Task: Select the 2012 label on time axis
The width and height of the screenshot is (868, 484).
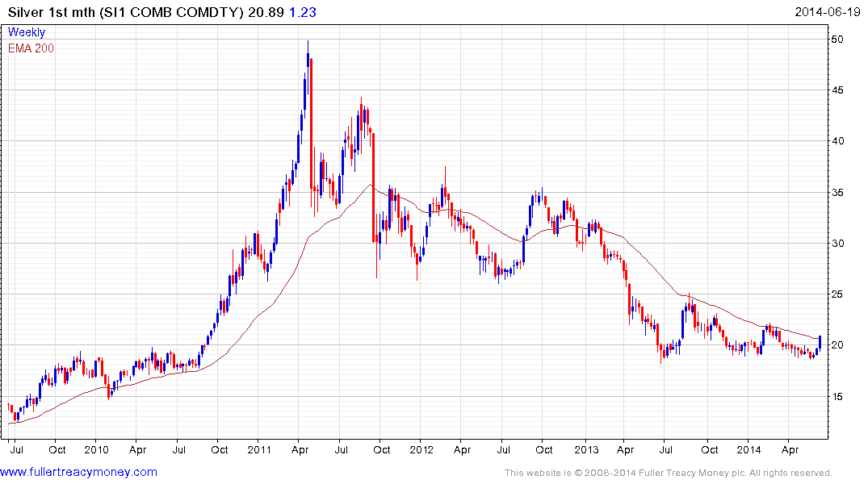Action: point(421,449)
